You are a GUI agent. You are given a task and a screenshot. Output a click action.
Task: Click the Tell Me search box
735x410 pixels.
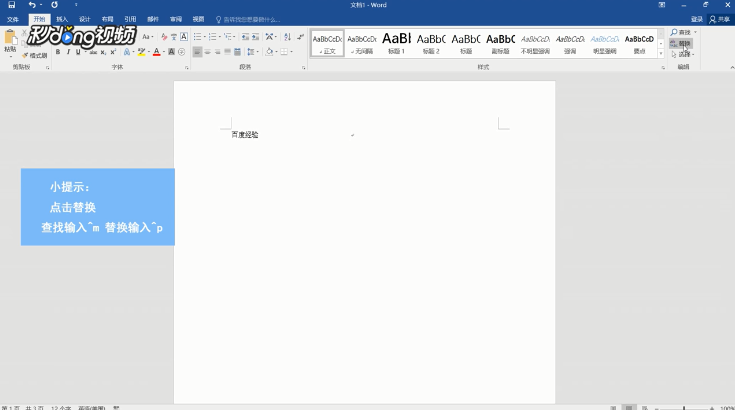pyautogui.click(x=248, y=20)
